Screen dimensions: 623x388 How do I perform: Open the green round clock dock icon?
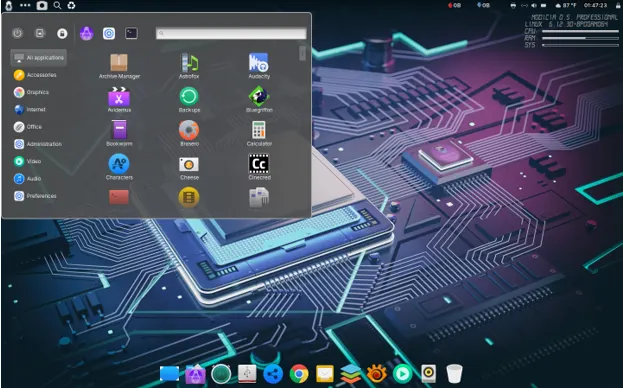pyautogui.click(x=221, y=374)
